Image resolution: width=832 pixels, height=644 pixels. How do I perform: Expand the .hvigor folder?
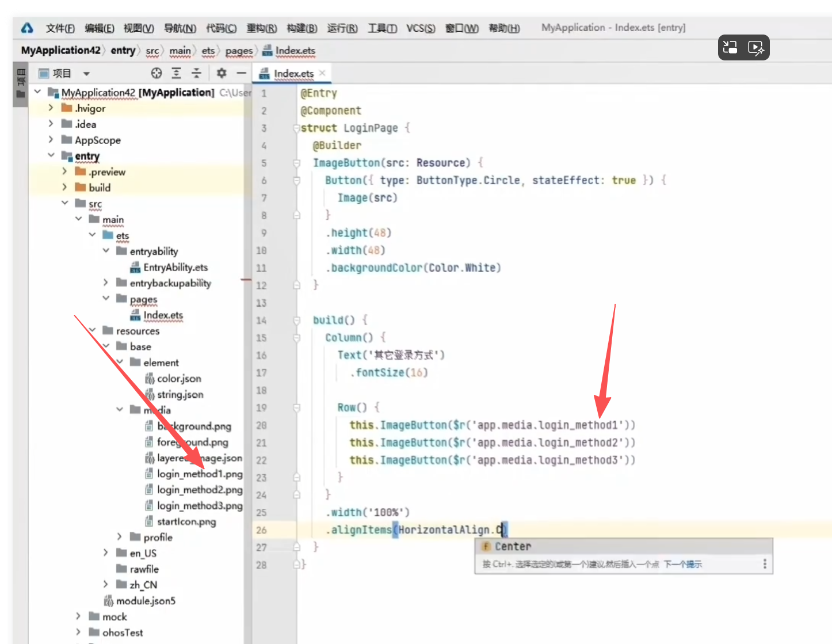click(x=51, y=108)
